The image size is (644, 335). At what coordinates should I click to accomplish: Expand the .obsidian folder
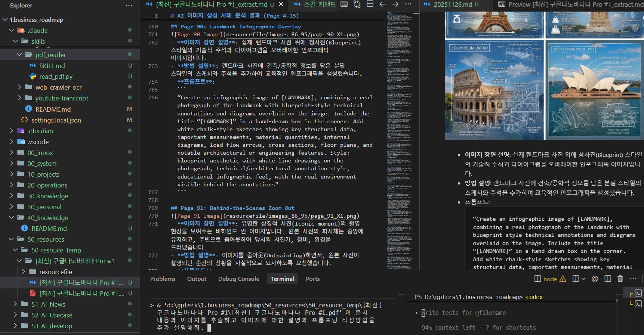click(x=12, y=131)
